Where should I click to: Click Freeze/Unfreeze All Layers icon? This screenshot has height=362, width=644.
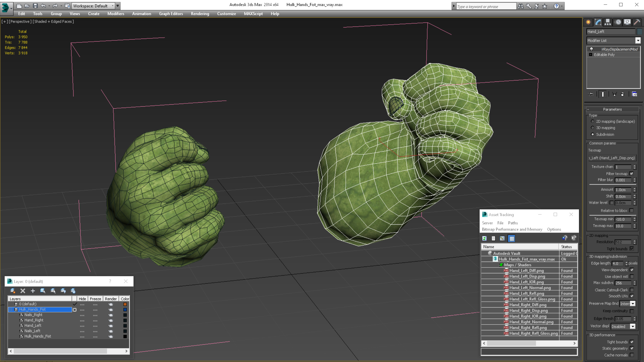73,291
